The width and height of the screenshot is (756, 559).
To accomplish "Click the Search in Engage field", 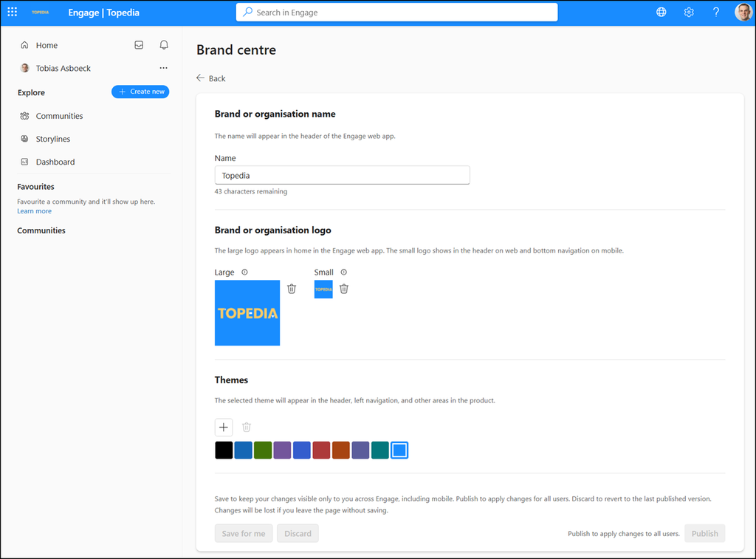I will (x=396, y=12).
